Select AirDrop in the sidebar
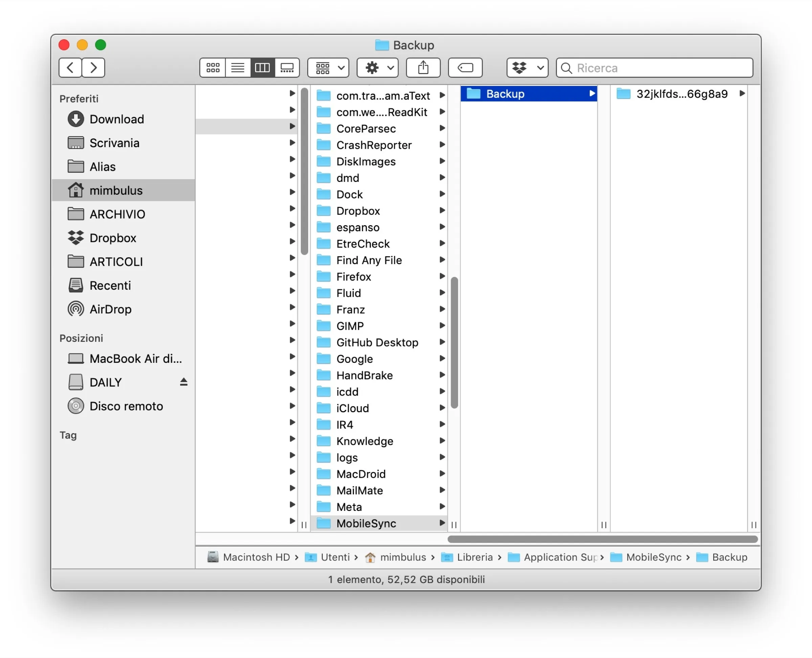 click(110, 309)
